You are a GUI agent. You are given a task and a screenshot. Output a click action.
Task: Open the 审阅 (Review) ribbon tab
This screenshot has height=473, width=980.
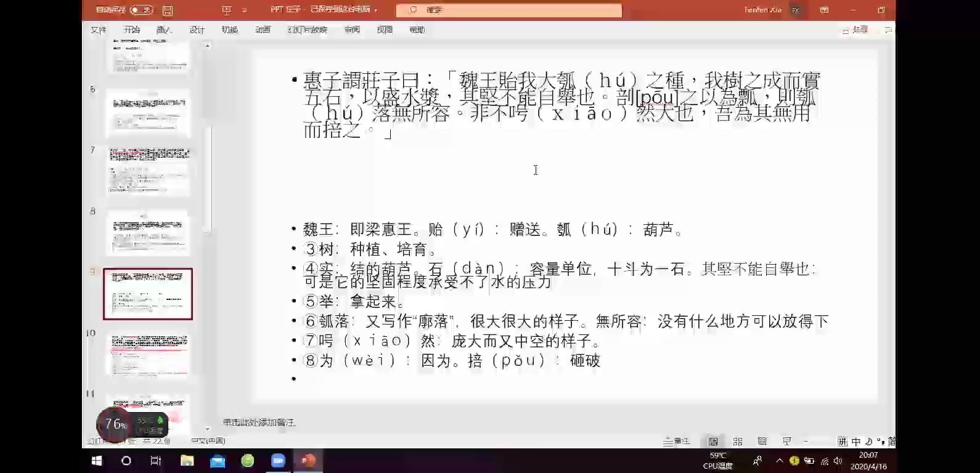(x=353, y=30)
